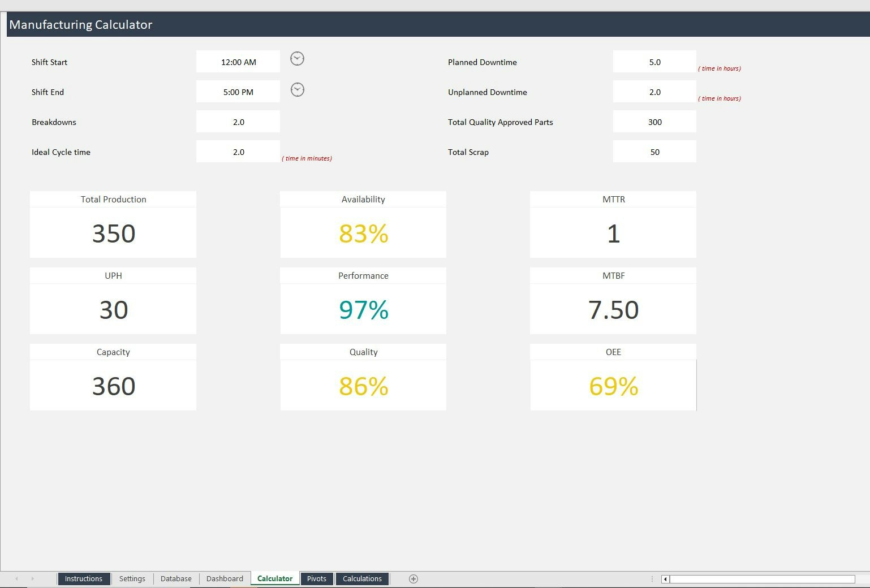Open the clock picker for Shift Start
Image resolution: width=870 pixels, height=588 pixels.
297,58
